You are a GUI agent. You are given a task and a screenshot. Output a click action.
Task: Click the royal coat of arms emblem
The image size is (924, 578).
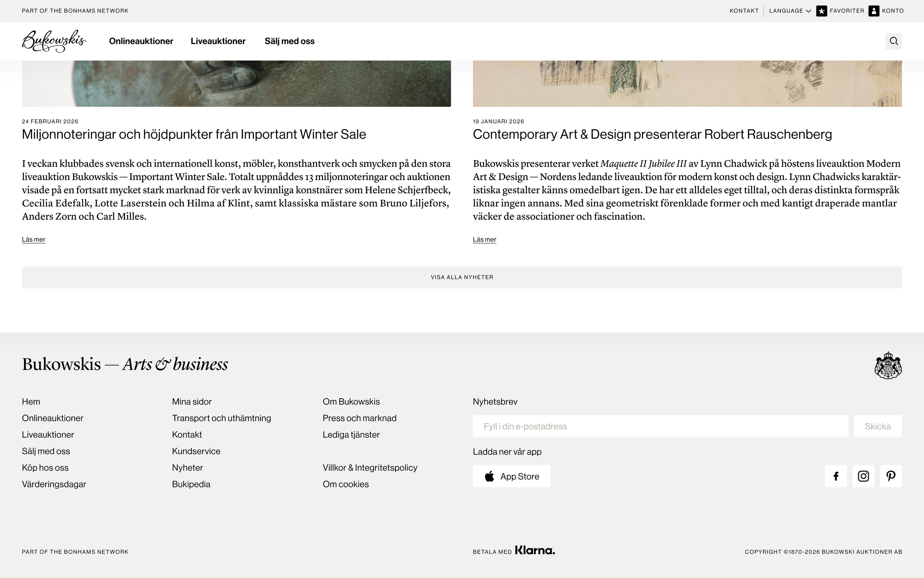(x=888, y=365)
